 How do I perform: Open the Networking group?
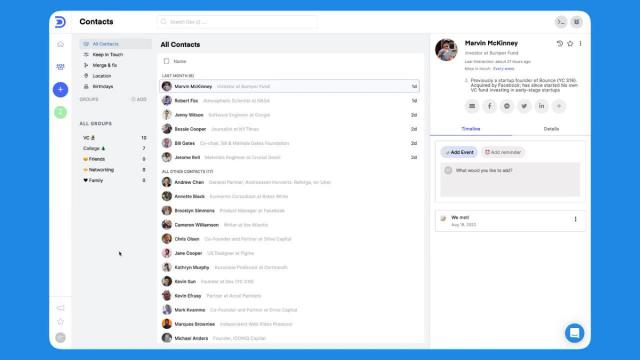(115, 170)
